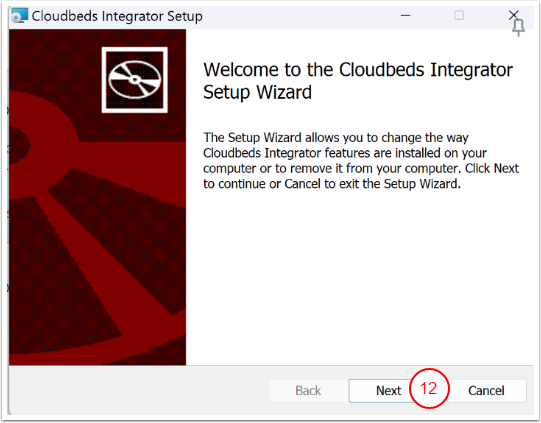Close the setup wizard with the X
541x423 pixels.
pos(513,14)
